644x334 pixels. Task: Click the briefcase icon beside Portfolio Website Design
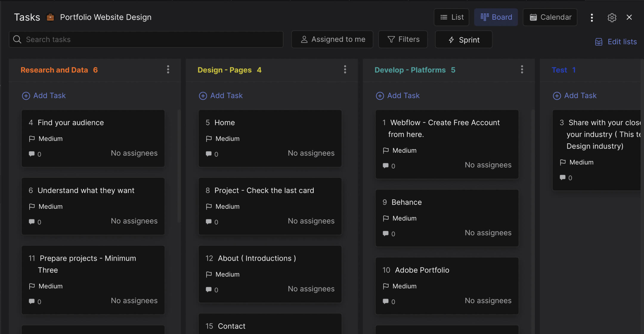point(50,17)
